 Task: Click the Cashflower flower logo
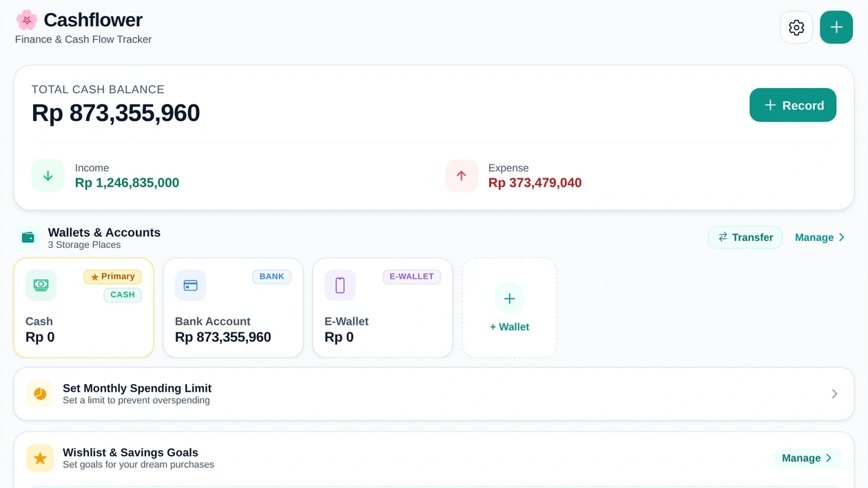27,20
